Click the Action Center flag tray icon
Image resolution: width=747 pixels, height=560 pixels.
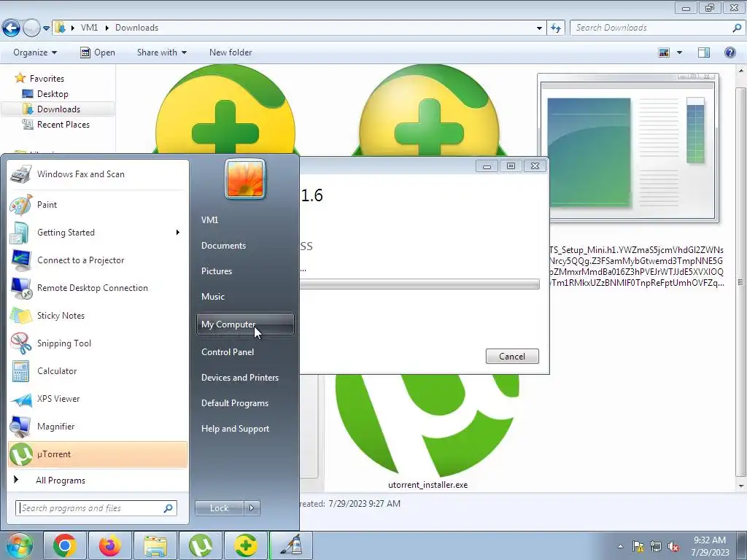point(638,546)
